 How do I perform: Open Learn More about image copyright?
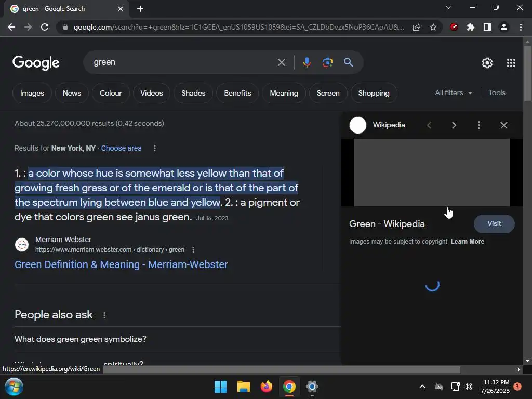point(467,242)
